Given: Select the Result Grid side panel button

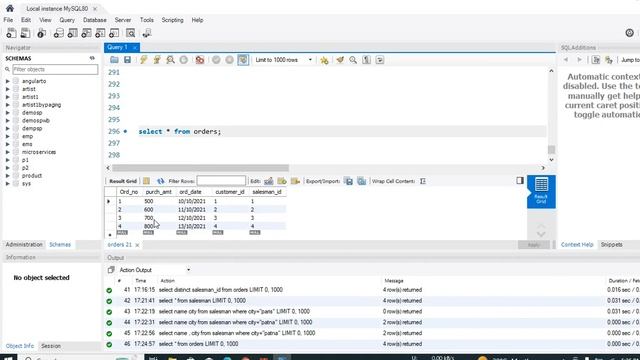Looking at the screenshot, I should point(541,191).
